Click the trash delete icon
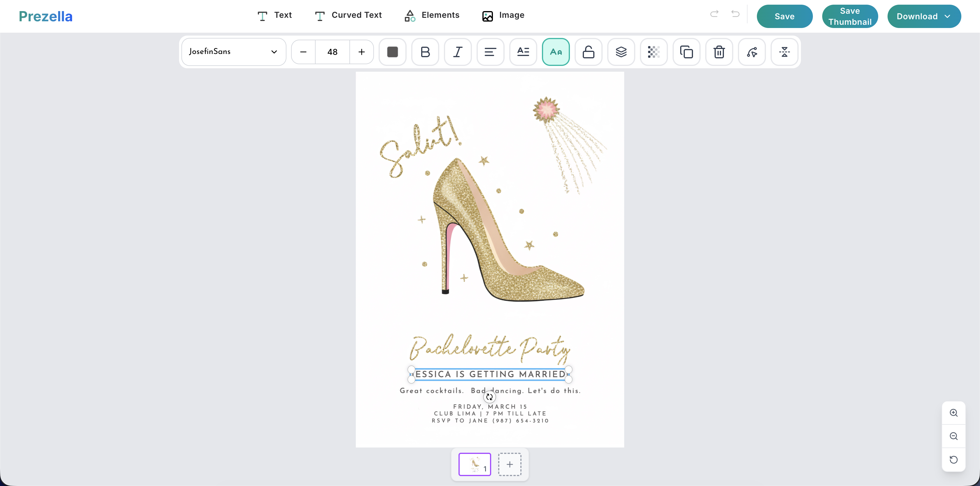The height and width of the screenshot is (486, 980). coord(719,52)
